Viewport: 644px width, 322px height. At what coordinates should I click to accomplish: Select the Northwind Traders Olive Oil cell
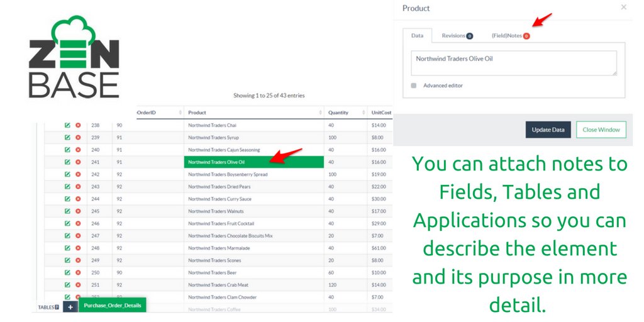(254, 162)
